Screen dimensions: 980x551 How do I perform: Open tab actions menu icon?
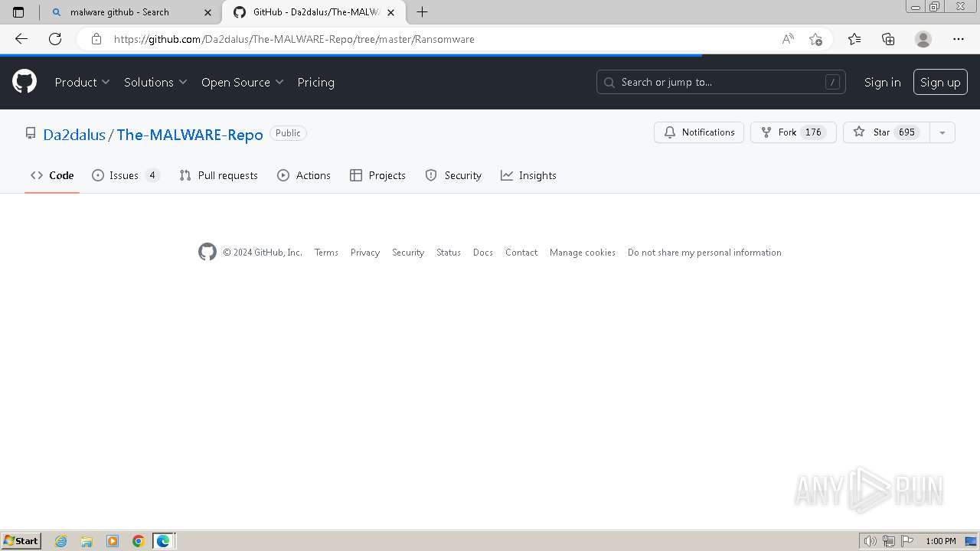pyautogui.click(x=18, y=12)
